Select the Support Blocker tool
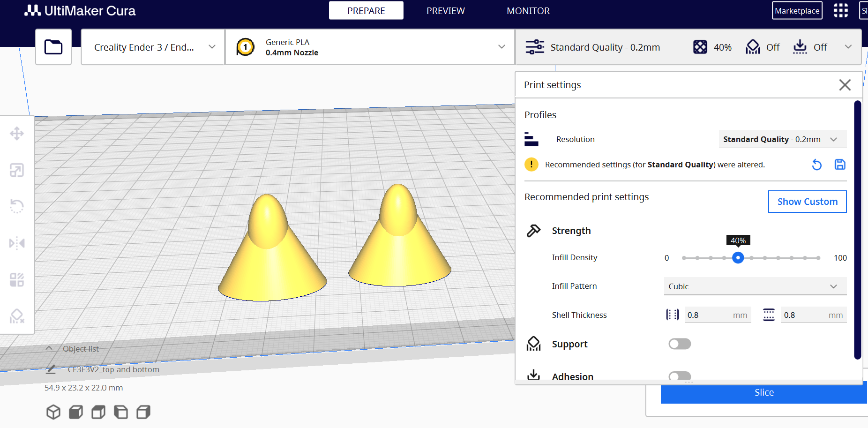Viewport: 868px width, 428px height. click(x=17, y=316)
